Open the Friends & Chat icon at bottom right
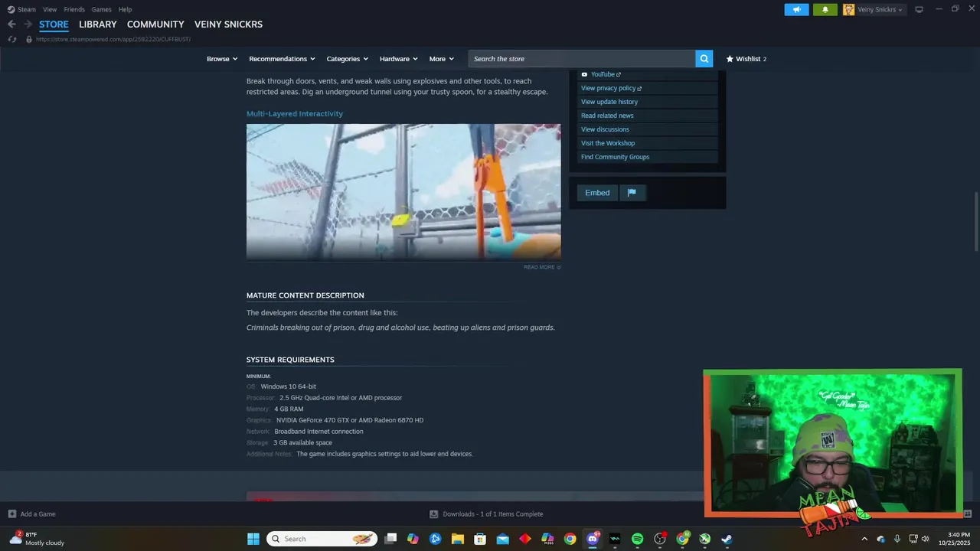The height and width of the screenshot is (551, 980). (x=968, y=514)
